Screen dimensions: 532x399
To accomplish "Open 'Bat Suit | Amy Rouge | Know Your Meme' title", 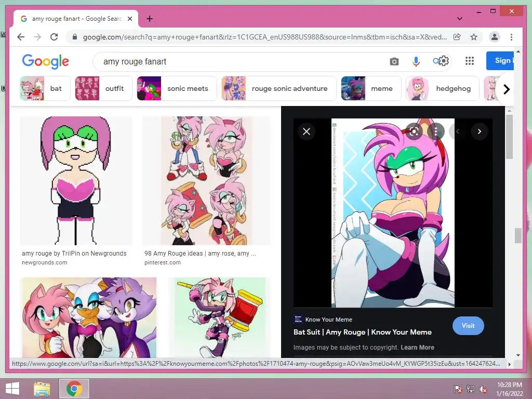I will [362, 332].
